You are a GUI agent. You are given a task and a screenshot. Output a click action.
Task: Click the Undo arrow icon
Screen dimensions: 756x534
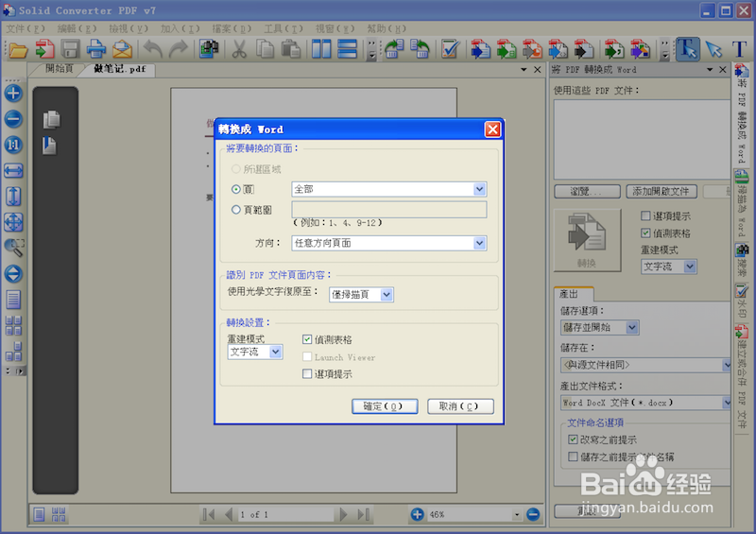pyautogui.click(x=153, y=49)
